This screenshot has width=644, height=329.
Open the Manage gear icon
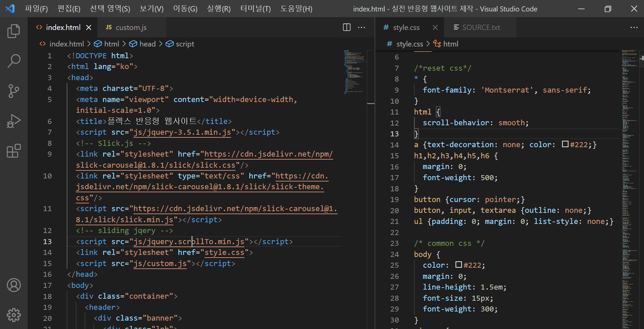(13, 315)
